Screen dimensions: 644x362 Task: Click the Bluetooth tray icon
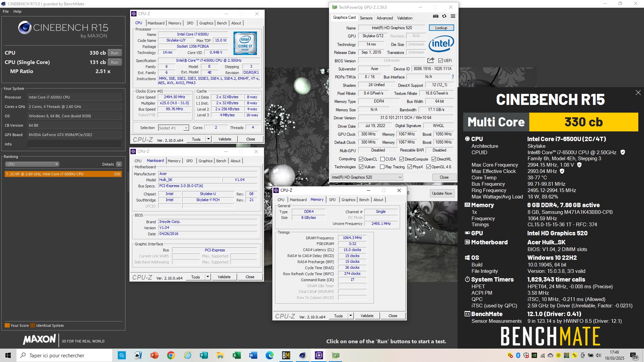click(518, 355)
